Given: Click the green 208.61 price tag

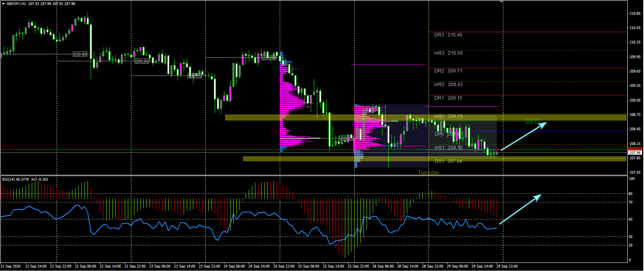Looking at the screenshot, I should tap(532, 121).
